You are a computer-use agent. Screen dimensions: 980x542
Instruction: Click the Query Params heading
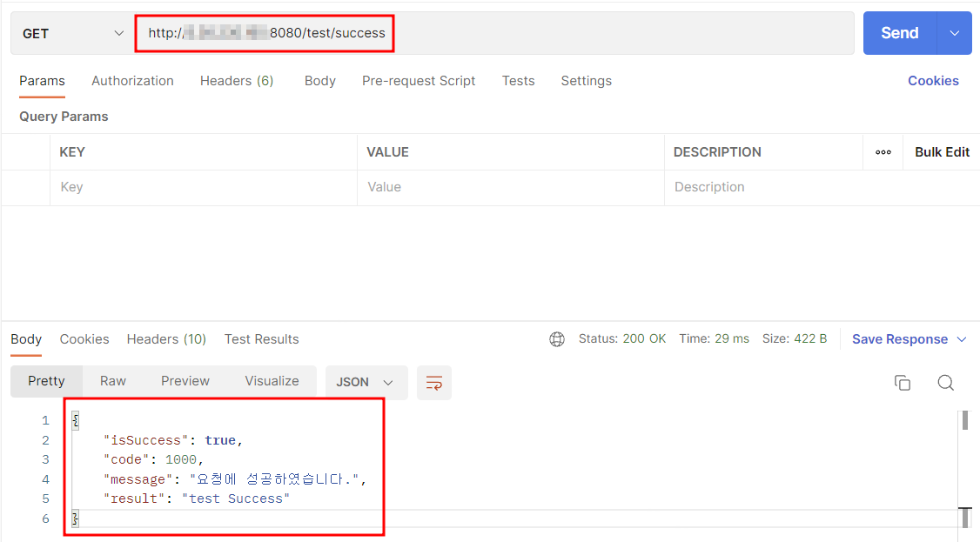point(64,117)
